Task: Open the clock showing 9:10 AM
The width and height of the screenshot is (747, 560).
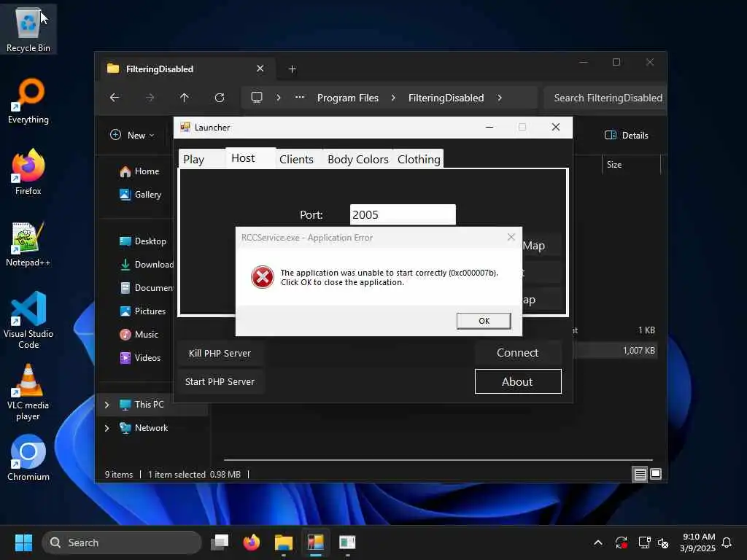Action: coord(697,542)
